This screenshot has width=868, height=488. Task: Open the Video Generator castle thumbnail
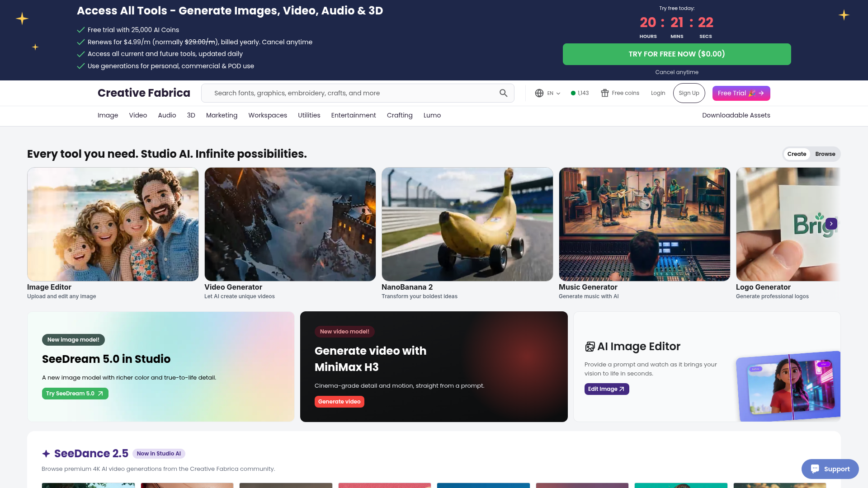point(290,224)
